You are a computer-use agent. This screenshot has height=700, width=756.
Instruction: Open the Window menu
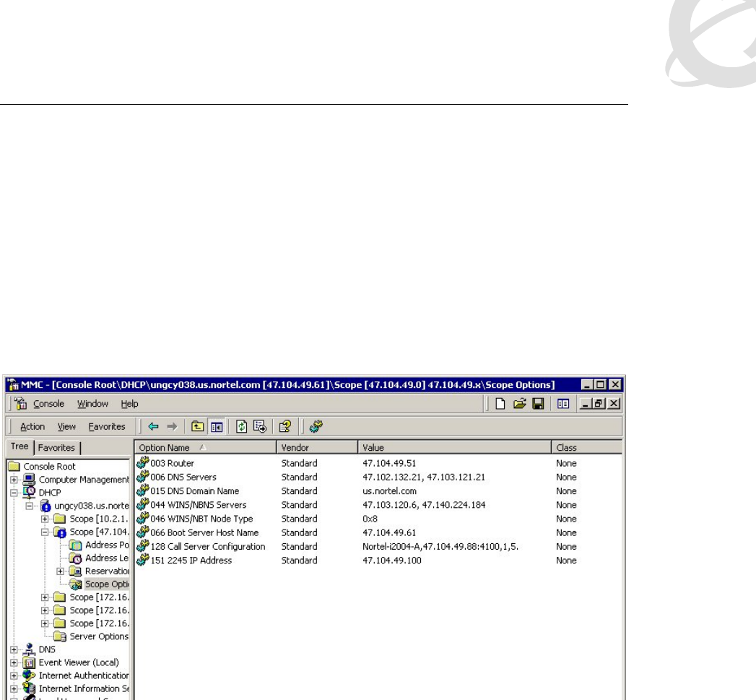(92, 404)
